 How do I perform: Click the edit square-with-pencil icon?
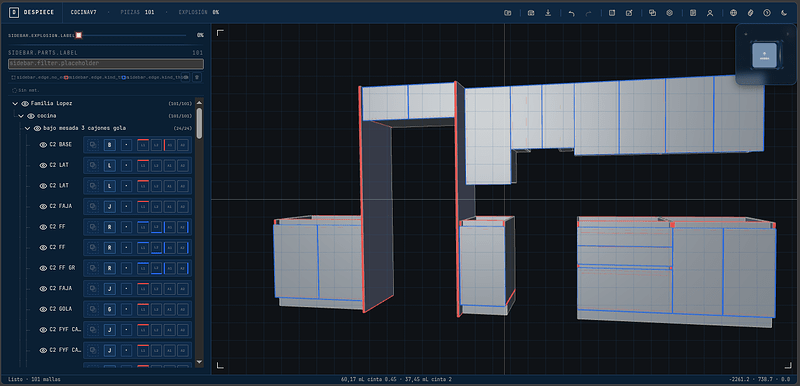(629, 13)
